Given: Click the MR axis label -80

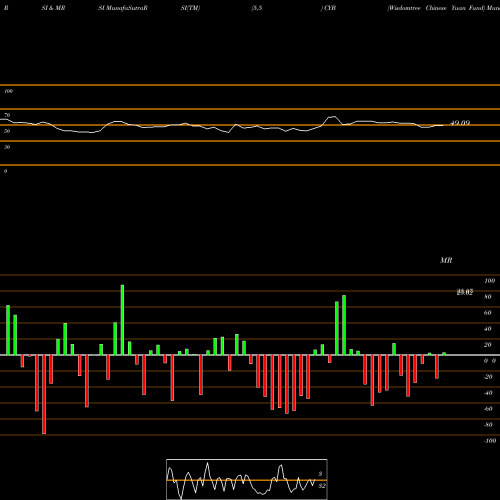Looking at the screenshot, I should (x=488, y=425).
